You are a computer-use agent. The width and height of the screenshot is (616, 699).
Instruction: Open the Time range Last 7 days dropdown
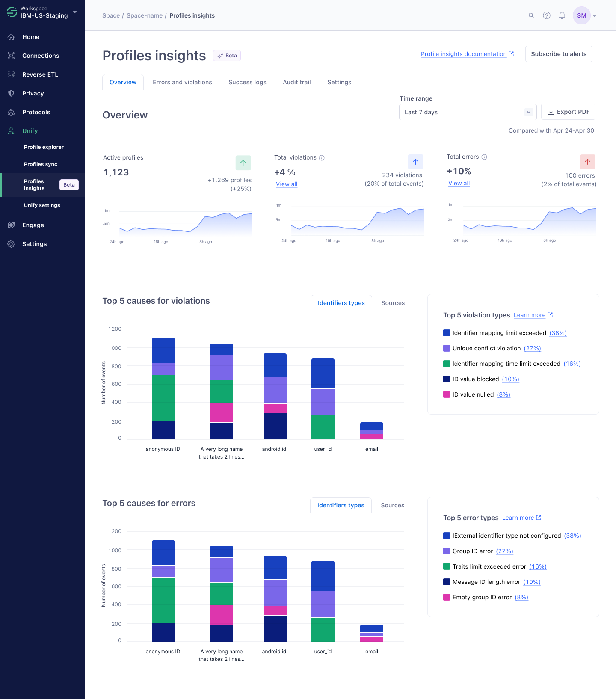tap(468, 112)
